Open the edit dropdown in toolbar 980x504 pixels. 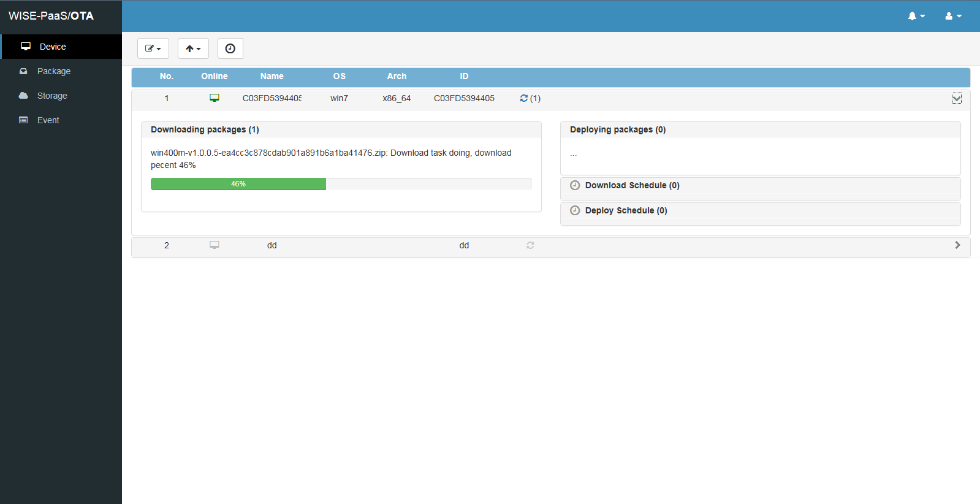coord(153,48)
